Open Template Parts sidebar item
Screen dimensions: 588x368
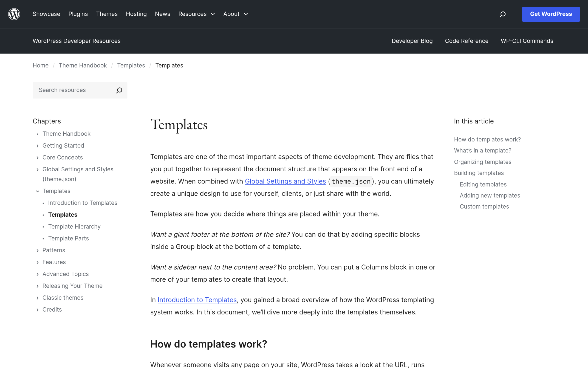pyautogui.click(x=68, y=239)
